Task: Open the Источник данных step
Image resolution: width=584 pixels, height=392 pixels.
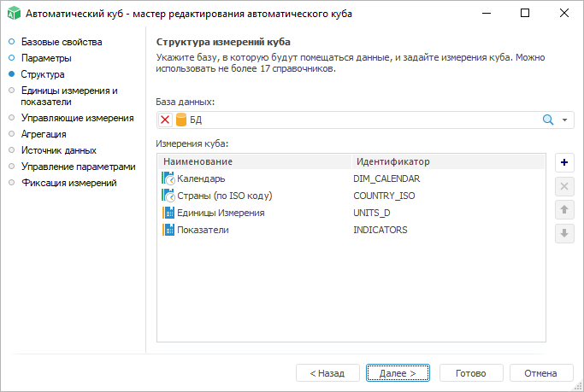Action: click(x=58, y=150)
